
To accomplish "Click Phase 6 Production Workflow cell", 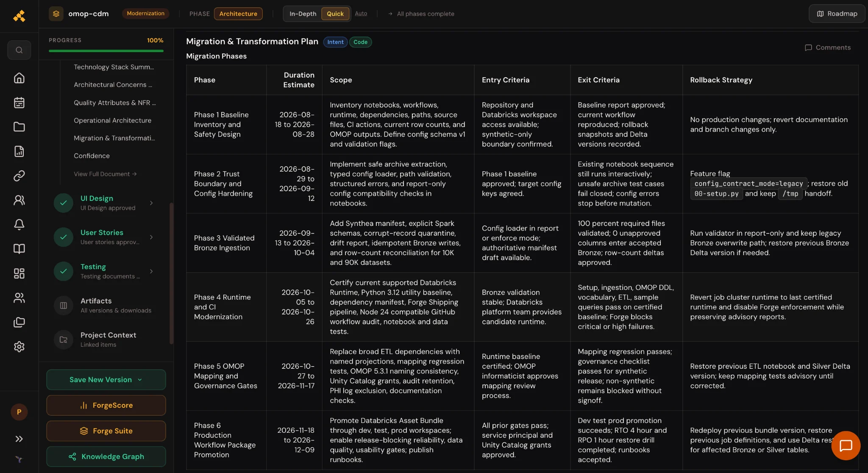I will click(226, 440).
